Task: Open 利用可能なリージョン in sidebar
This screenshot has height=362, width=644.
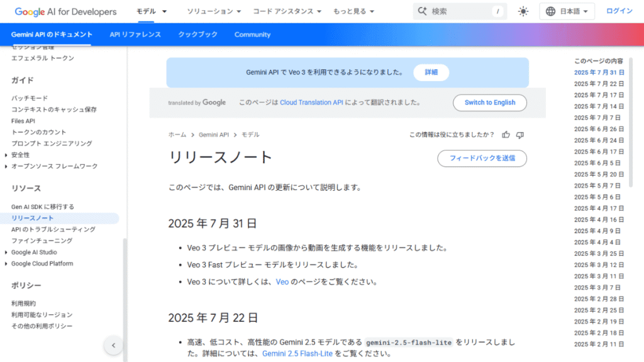Action: [x=42, y=315]
